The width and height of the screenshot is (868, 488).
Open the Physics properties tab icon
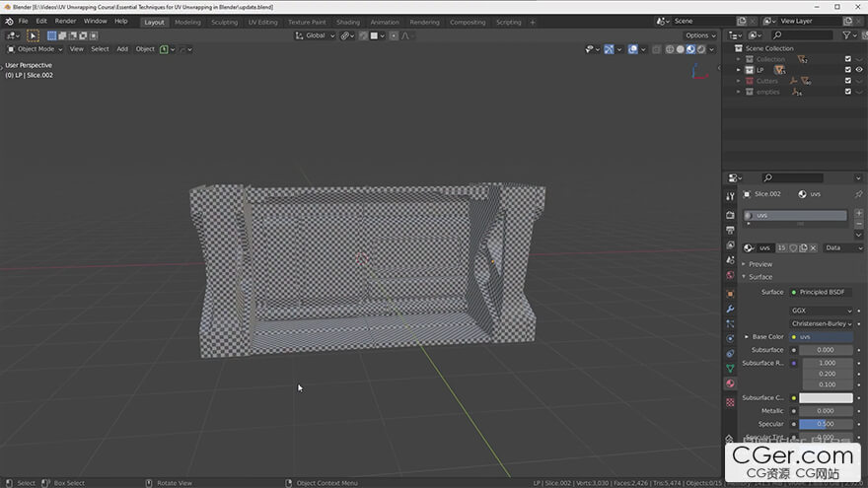tap(730, 338)
